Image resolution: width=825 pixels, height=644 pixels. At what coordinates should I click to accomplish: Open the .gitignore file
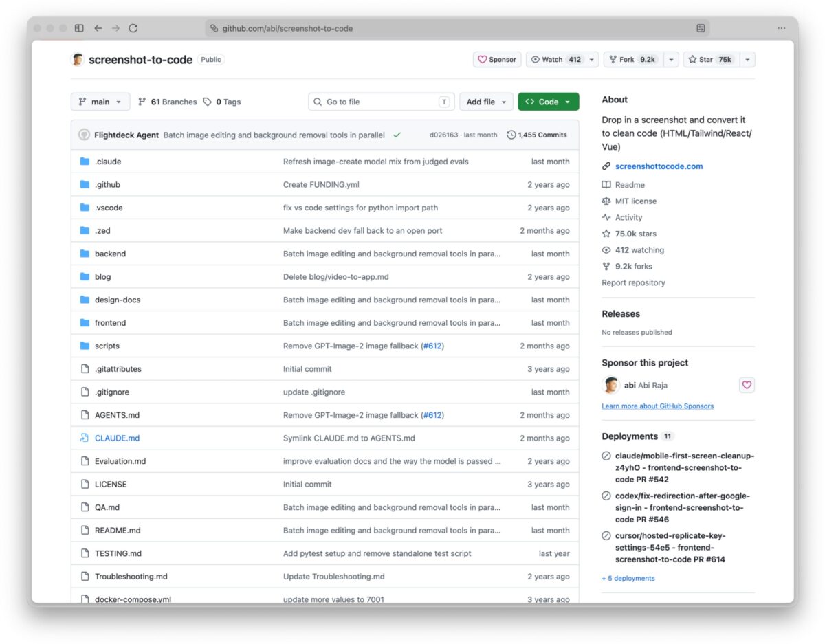click(112, 392)
